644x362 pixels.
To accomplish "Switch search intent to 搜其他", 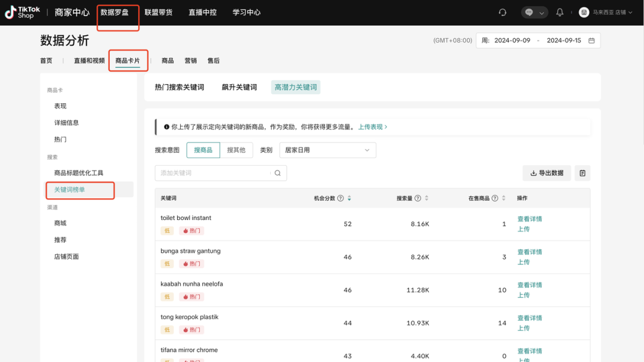I will (x=237, y=150).
